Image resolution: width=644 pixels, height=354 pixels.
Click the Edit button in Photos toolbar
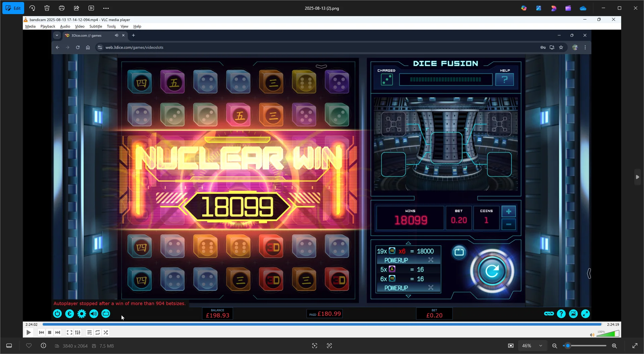click(13, 8)
